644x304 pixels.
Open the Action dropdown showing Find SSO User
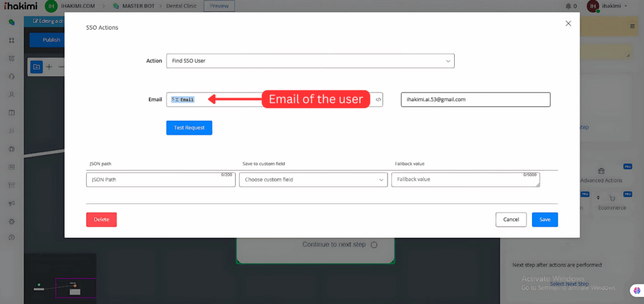click(310, 61)
